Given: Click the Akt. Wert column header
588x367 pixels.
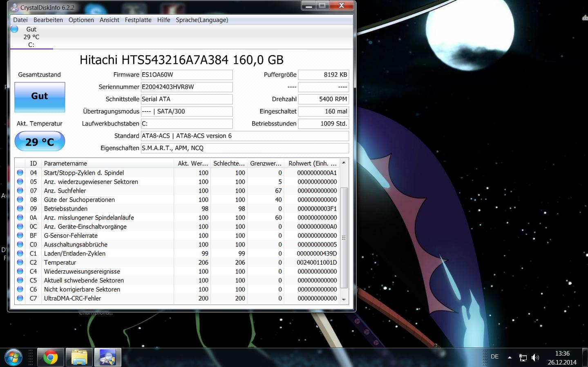Looking at the screenshot, I should tap(192, 163).
